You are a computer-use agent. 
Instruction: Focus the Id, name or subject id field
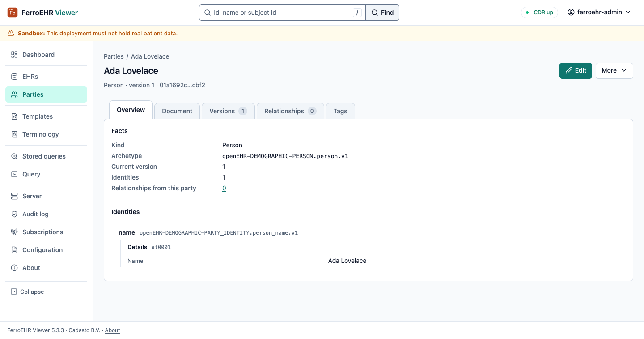pos(282,13)
